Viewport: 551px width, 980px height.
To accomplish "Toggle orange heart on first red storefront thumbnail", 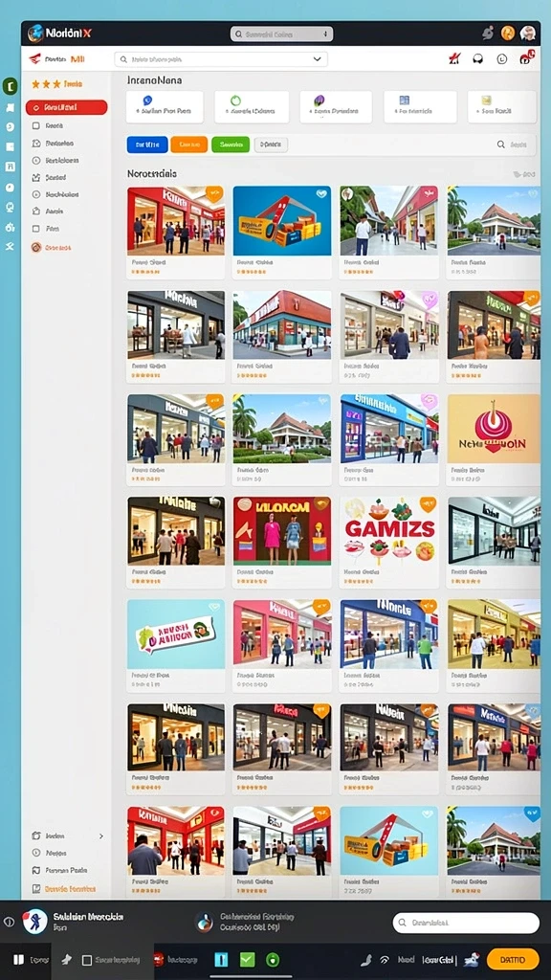I will [x=214, y=193].
